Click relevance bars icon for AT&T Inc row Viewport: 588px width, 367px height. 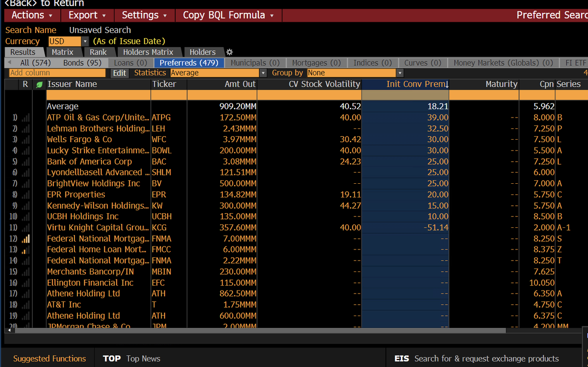point(25,305)
